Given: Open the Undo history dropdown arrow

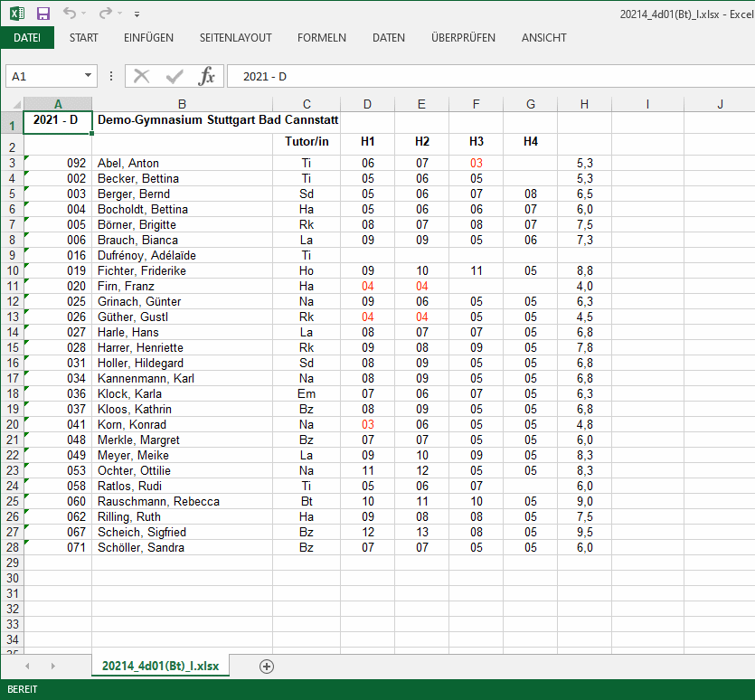Looking at the screenshot, I should coord(84,14).
